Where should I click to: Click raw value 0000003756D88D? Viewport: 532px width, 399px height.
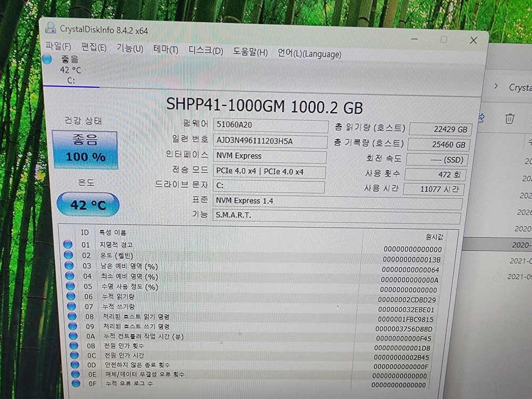pos(404,329)
